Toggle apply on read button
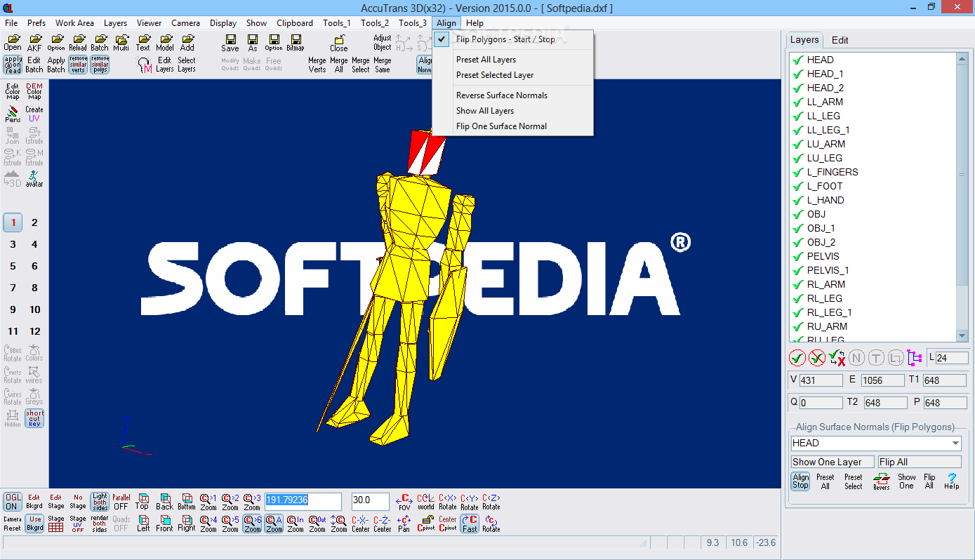 click(x=13, y=65)
